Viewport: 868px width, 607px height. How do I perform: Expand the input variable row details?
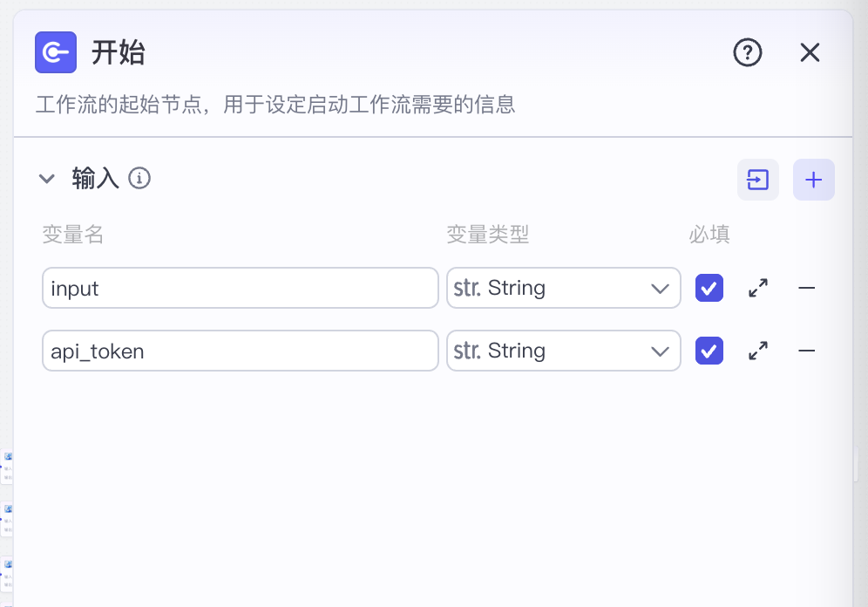[758, 288]
